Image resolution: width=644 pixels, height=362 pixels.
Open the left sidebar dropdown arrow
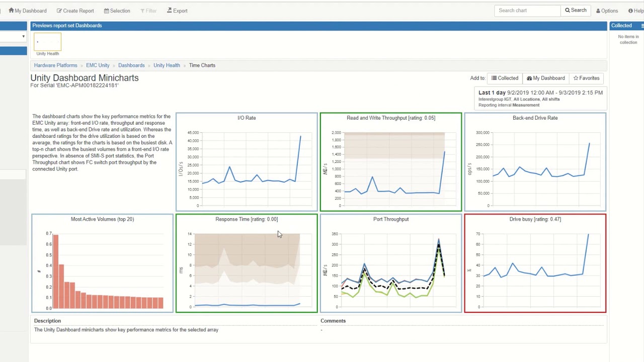pos(23,36)
